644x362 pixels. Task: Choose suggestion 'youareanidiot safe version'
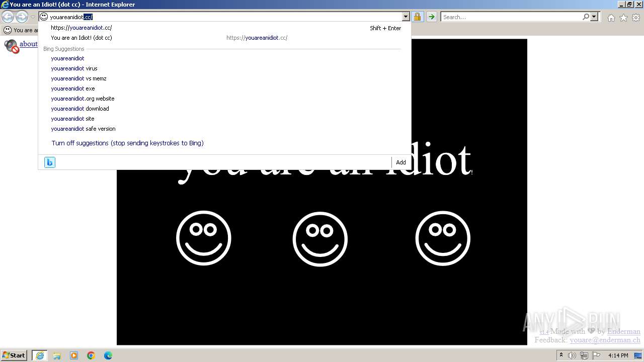pyautogui.click(x=83, y=129)
